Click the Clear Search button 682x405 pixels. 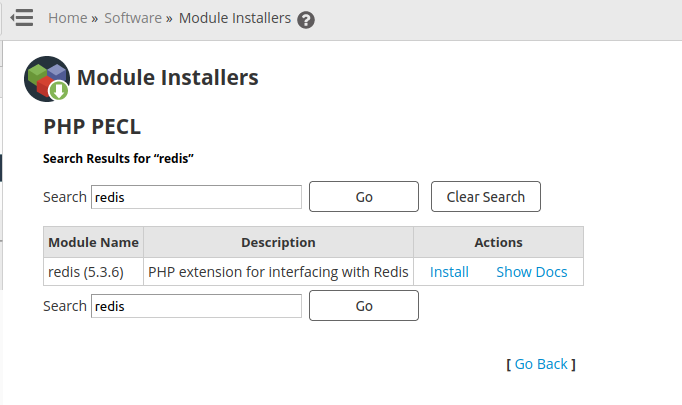(x=486, y=197)
